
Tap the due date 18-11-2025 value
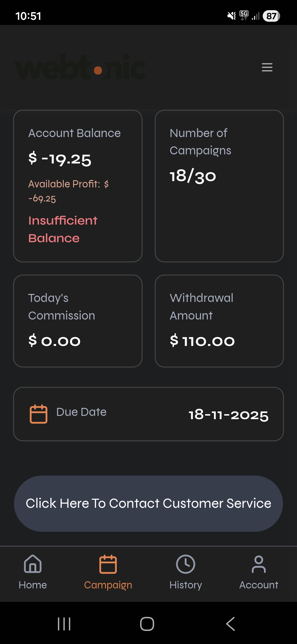(x=228, y=414)
